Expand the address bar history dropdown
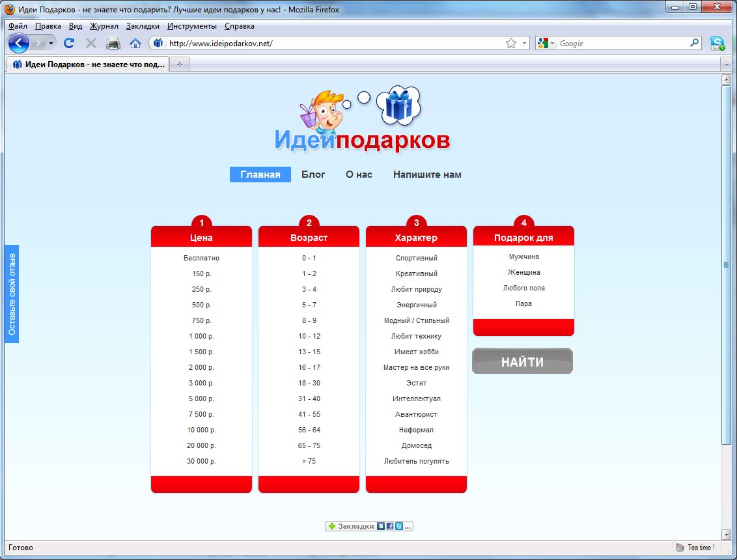This screenshot has width=737, height=560. coord(525,44)
